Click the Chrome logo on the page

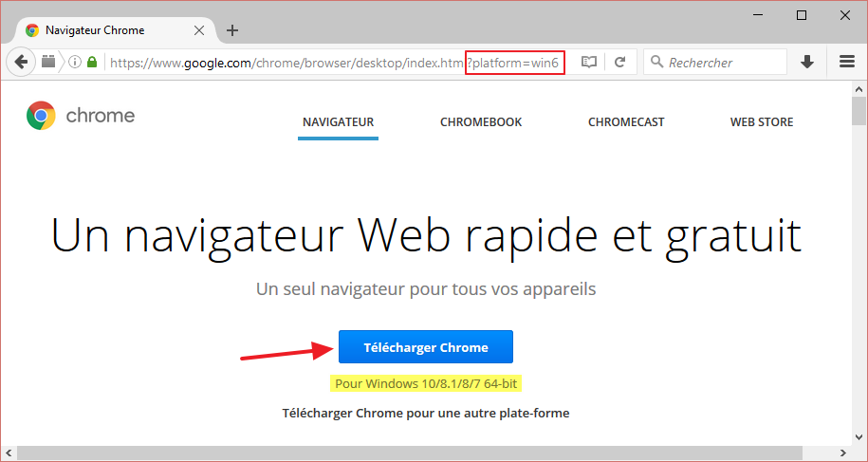pyautogui.click(x=41, y=115)
